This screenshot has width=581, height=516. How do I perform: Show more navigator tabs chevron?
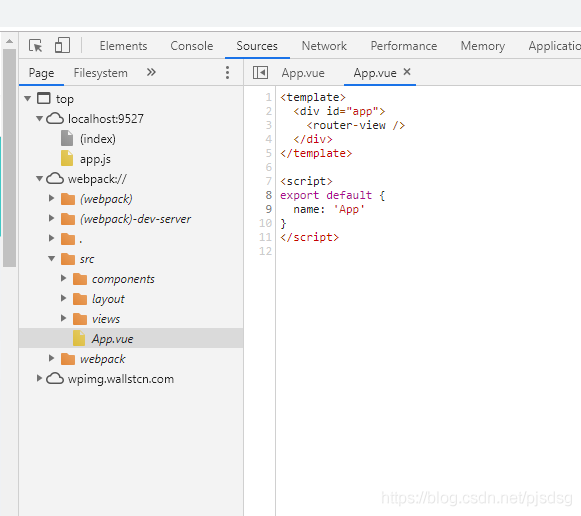pyautogui.click(x=151, y=72)
